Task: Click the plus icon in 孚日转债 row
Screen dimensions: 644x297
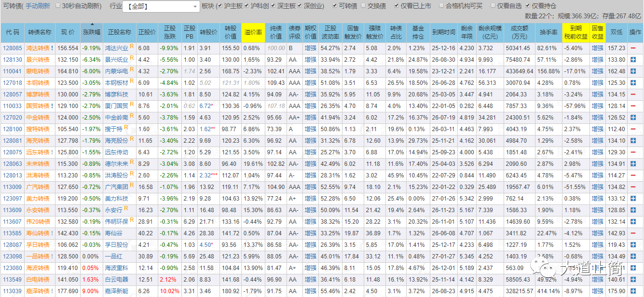Action: pos(633,245)
